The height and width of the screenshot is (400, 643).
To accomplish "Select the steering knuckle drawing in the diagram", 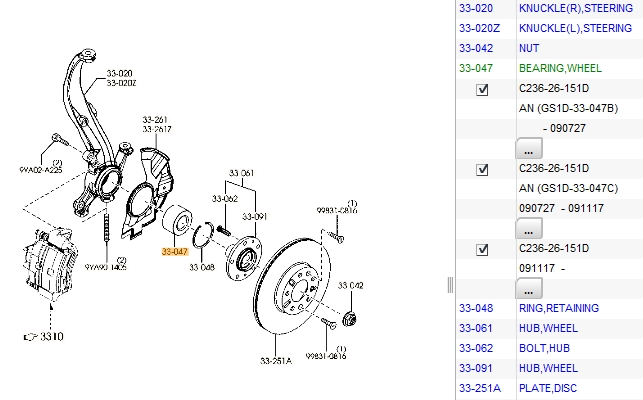I will 96,160.
